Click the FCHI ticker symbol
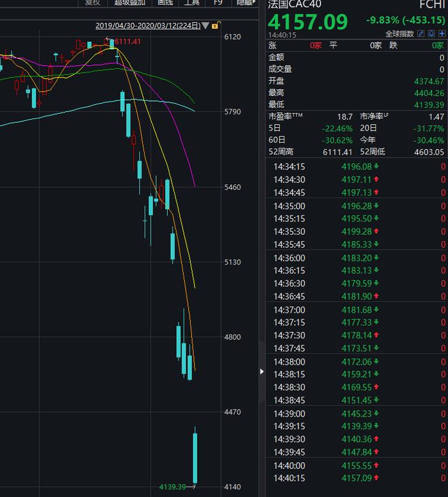The image size is (448, 497). tap(432, 4)
